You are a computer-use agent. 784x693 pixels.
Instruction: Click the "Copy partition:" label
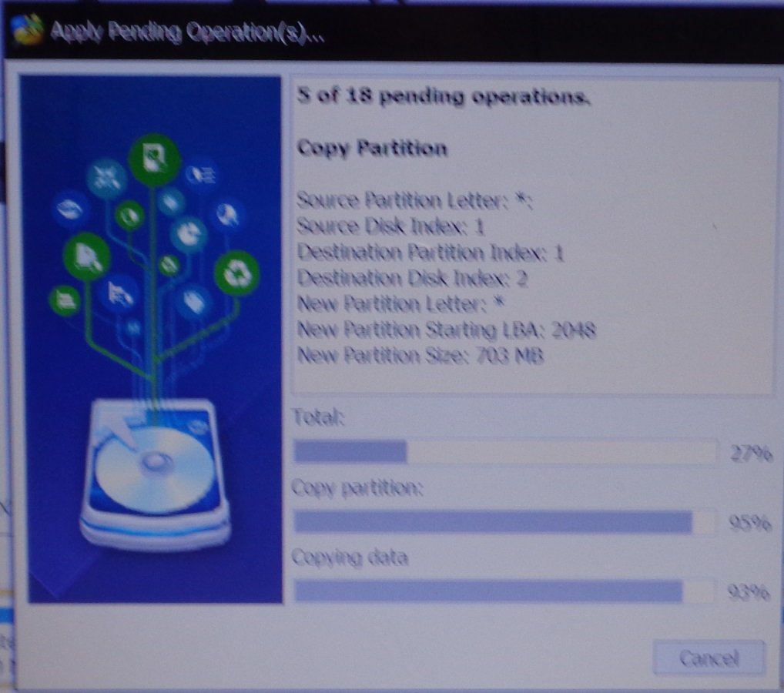point(357,487)
